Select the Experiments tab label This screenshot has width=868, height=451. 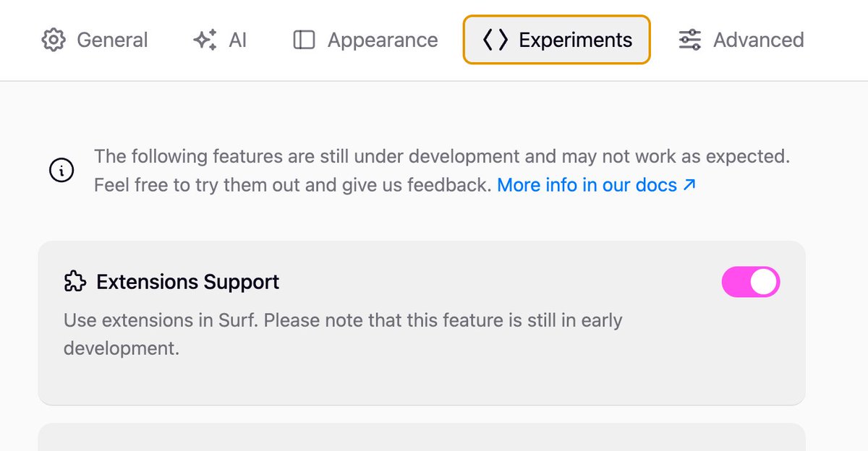tap(576, 40)
